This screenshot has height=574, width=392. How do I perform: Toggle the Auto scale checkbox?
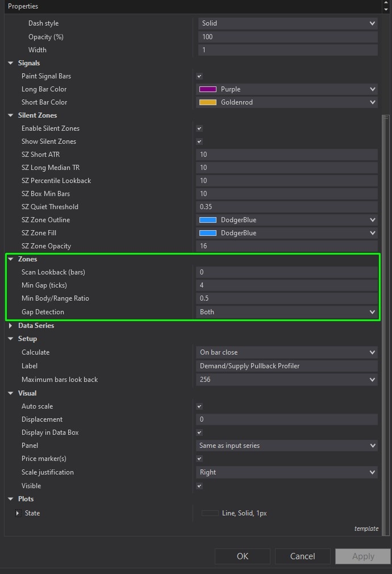[199, 406]
